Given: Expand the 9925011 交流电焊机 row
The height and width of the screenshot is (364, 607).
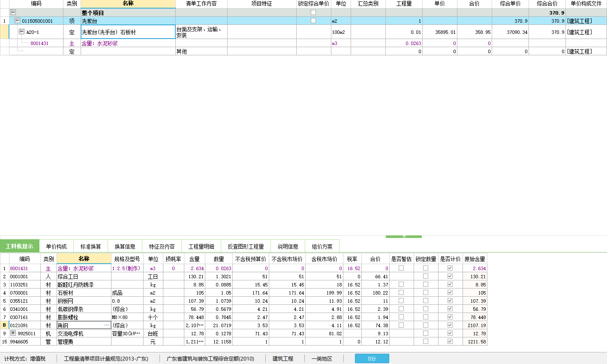Looking at the screenshot, I should 13,333.
